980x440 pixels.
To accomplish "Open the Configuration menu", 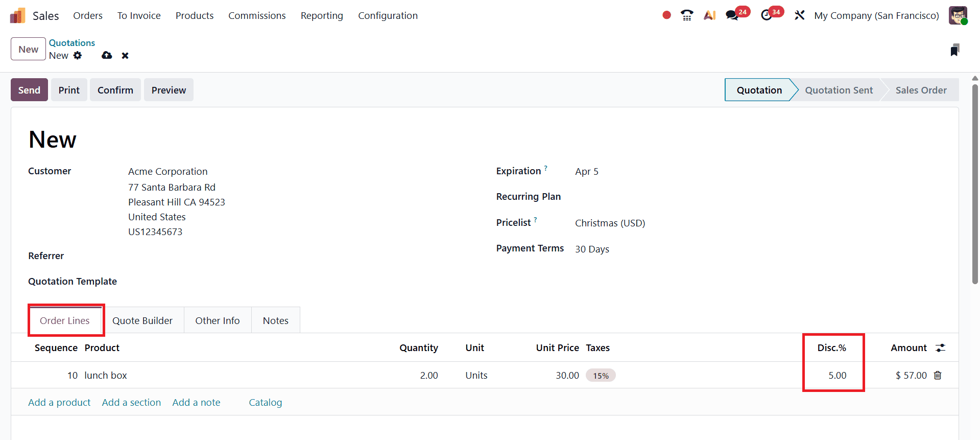I will 388,15.
